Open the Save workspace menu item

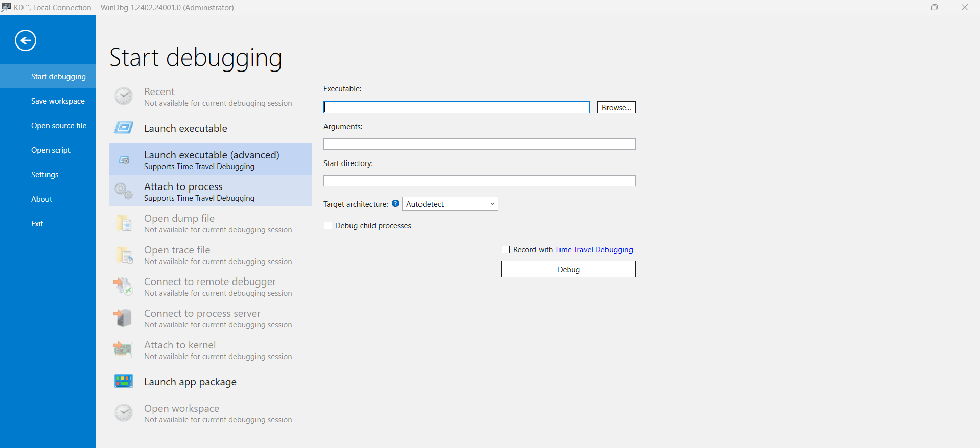coord(58,101)
